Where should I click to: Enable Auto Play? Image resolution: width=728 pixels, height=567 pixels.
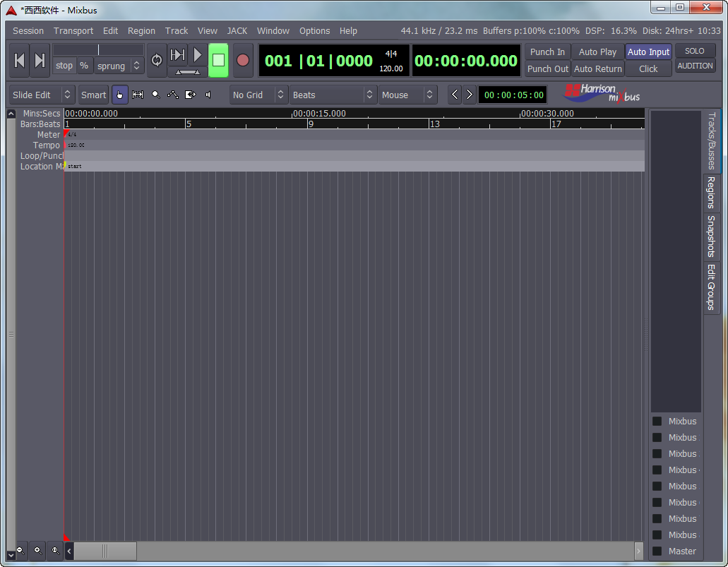(597, 52)
